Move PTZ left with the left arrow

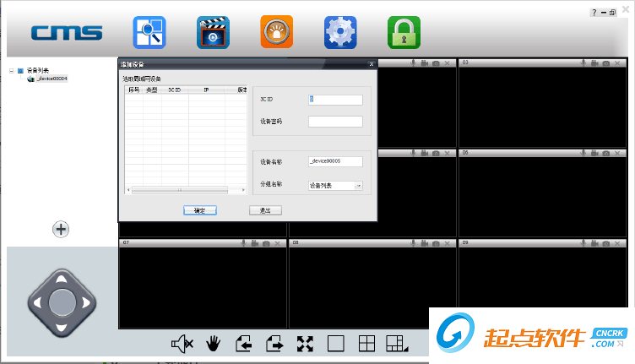point(37,302)
